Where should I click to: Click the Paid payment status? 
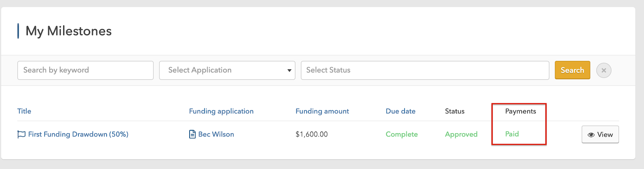[x=512, y=134]
